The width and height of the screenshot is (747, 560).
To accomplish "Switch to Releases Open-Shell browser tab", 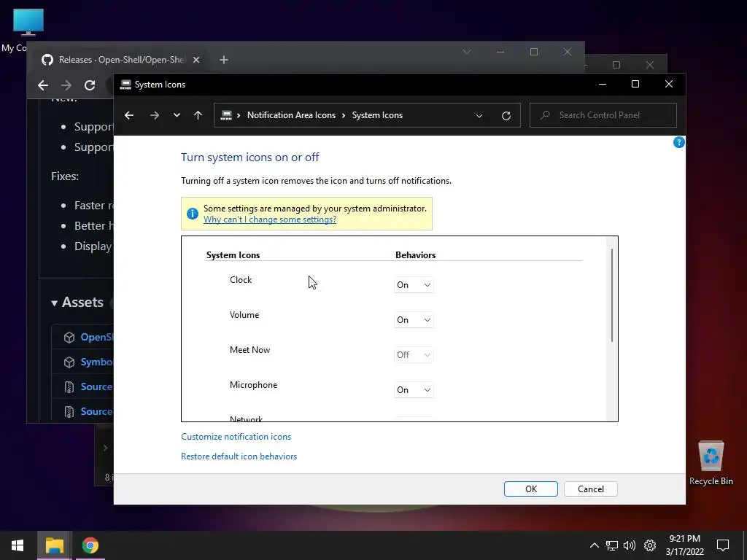I will pos(121,60).
